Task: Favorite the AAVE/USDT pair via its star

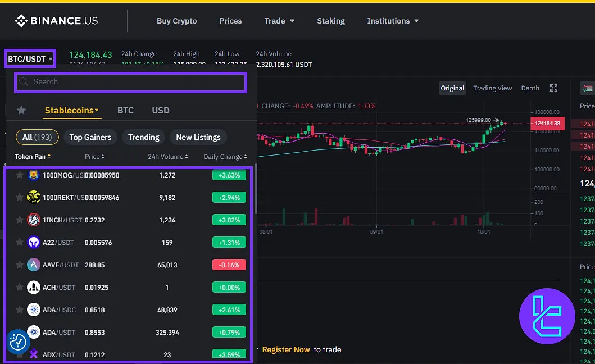Action: 19,265
